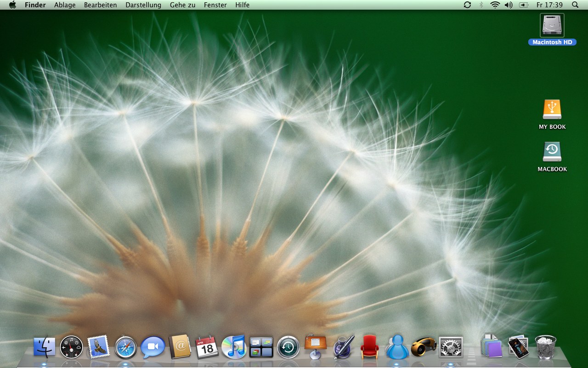This screenshot has width=588, height=368.
Task: Open the Finder application menu
Action: tap(35, 5)
